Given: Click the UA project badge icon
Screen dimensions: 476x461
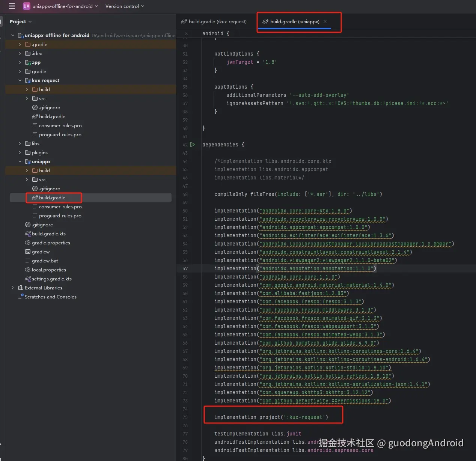Looking at the screenshot, I should [x=26, y=6].
